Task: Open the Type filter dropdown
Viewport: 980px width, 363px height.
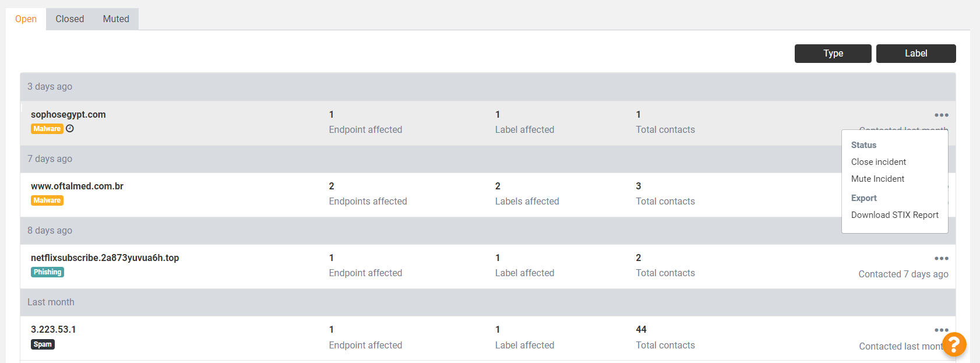Action: click(x=833, y=54)
